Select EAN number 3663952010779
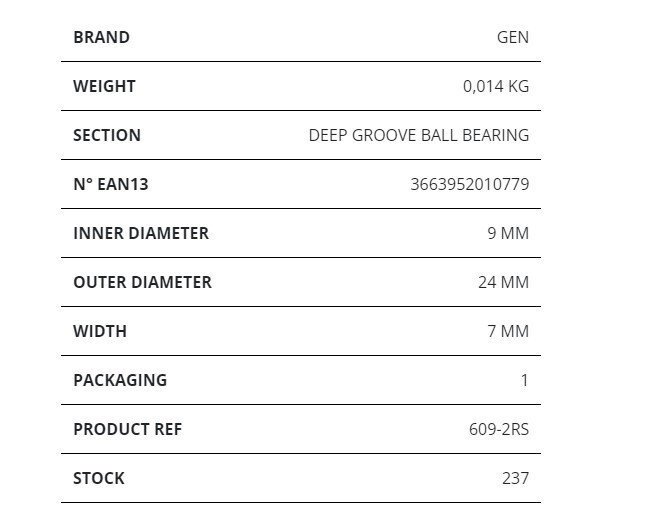The width and height of the screenshot is (664, 527). (x=470, y=184)
